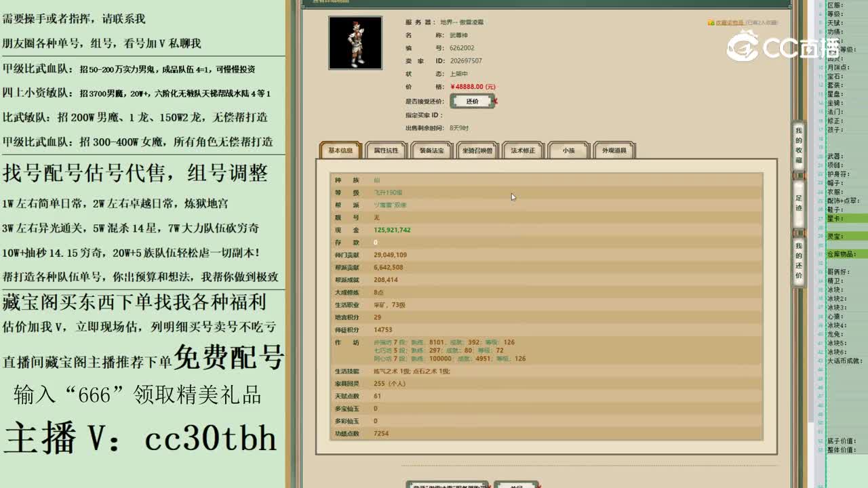Click remaining sale time 8天9时

pyautogui.click(x=459, y=128)
